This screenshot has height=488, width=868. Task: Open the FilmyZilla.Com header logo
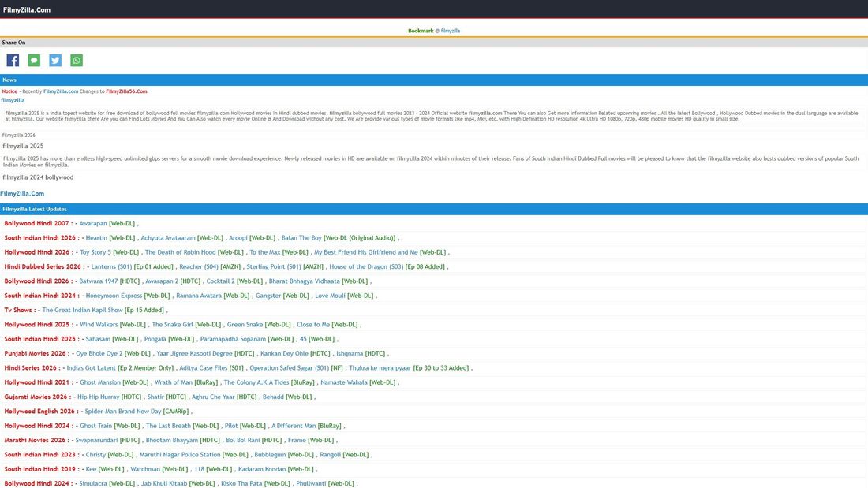(x=27, y=10)
